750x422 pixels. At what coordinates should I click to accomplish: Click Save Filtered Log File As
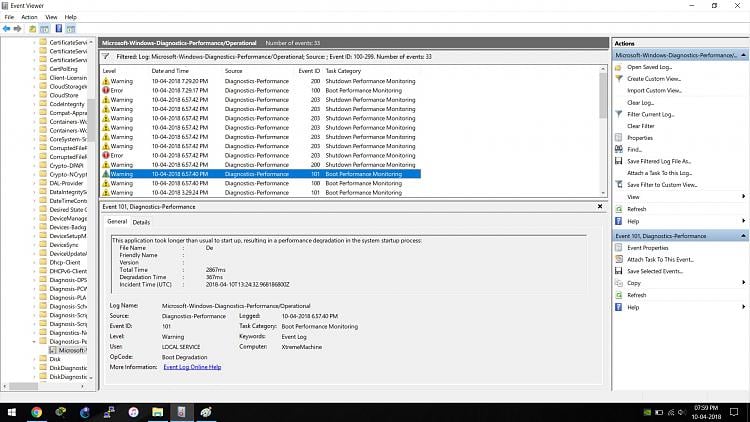click(x=659, y=161)
